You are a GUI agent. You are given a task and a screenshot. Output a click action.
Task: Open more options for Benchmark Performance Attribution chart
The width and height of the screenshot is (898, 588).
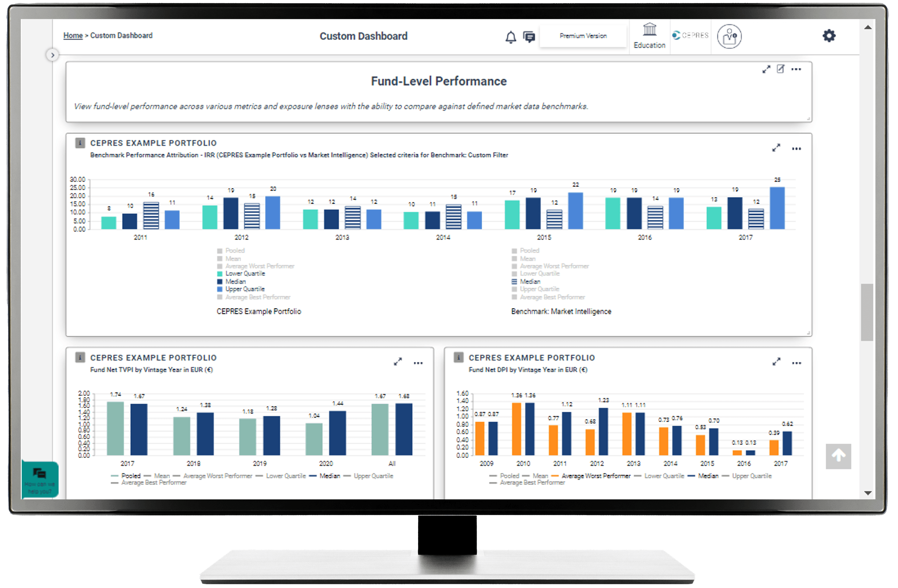pyautogui.click(x=796, y=149)
